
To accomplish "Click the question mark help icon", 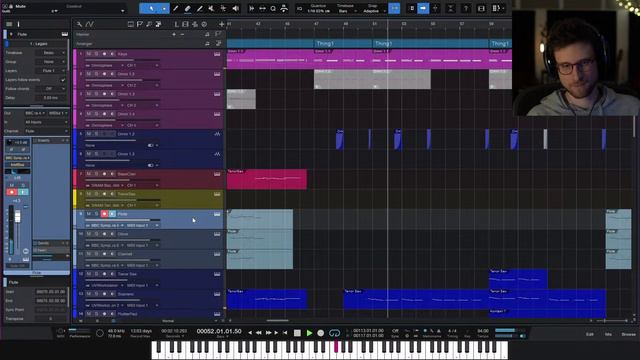I will [x=466, y=8].
